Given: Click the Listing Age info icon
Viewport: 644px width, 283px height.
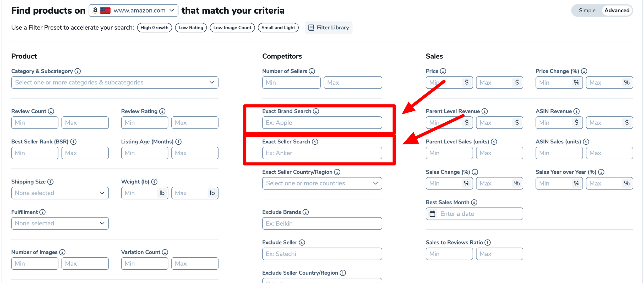Looking at the screenshot, I should coord(178,142).
